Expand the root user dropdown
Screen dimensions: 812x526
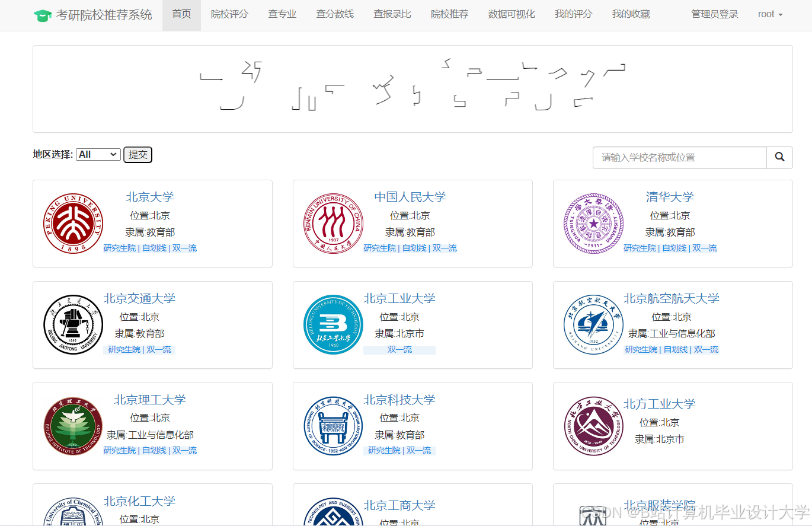pyautogui.click(x=770, y=14)
